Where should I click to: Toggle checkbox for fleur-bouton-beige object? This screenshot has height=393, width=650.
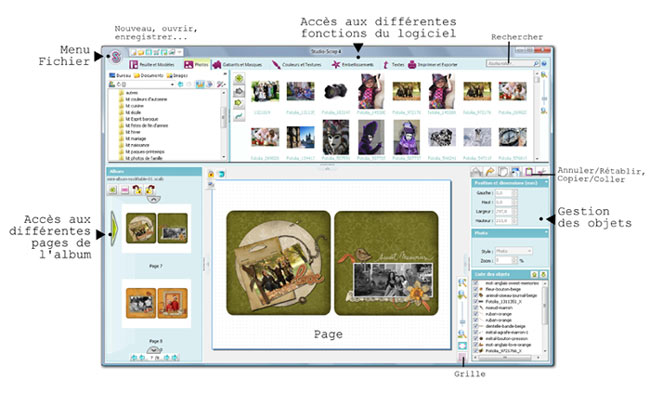coord(475,289)
